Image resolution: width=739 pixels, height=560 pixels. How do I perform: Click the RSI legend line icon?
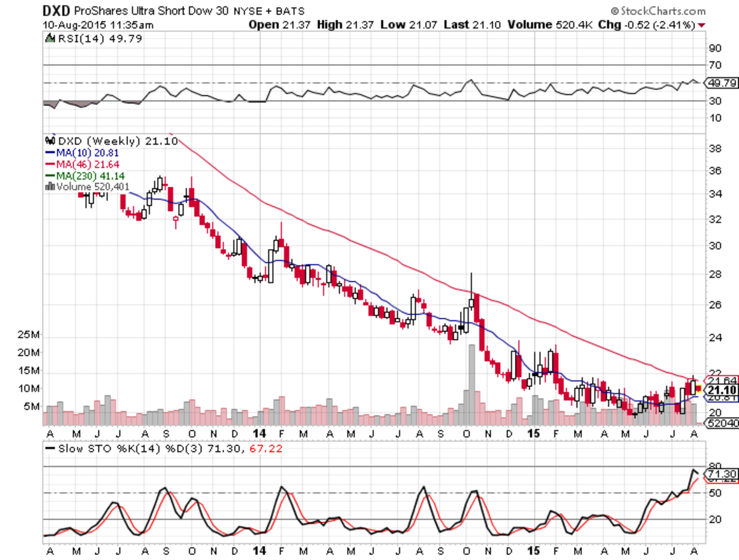(x=50, y=39)
